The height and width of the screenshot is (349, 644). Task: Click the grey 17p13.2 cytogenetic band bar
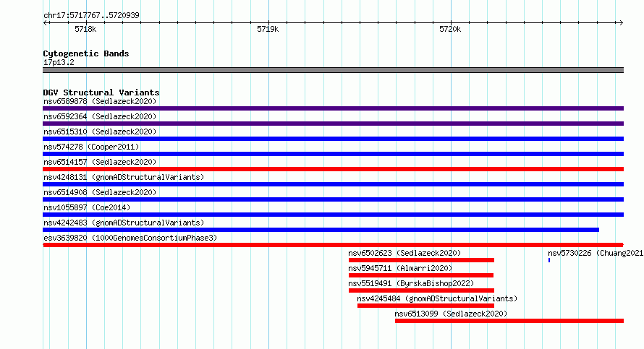coord(333,70)
